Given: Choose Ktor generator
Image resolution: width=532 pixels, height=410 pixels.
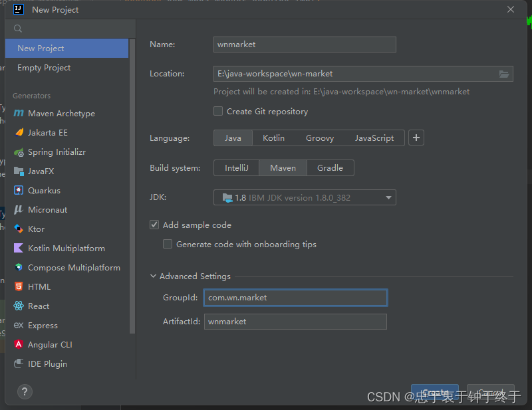Looking at the screenshot, I should click(x=67, y=229).
